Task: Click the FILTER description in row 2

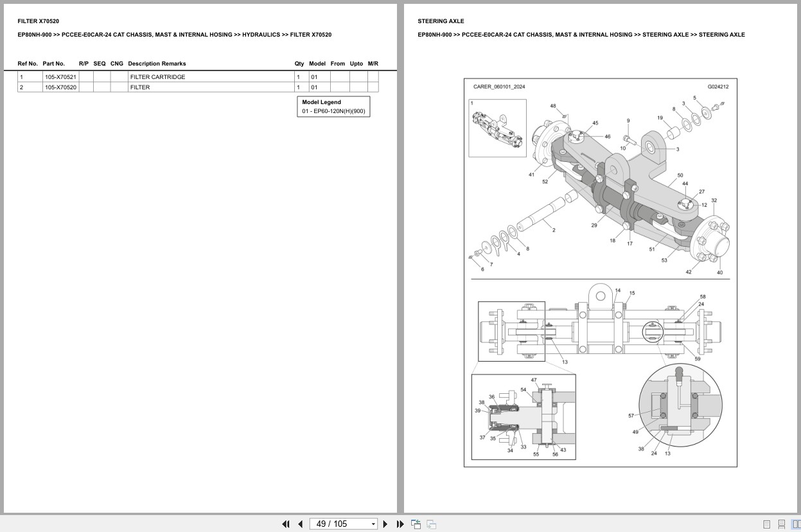Action: click(x=140, y=87)
